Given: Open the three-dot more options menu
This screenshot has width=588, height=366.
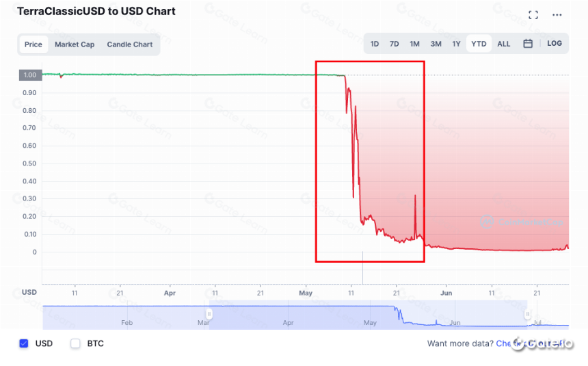Looking at the screenshot, I should click(x=557, y=15).
